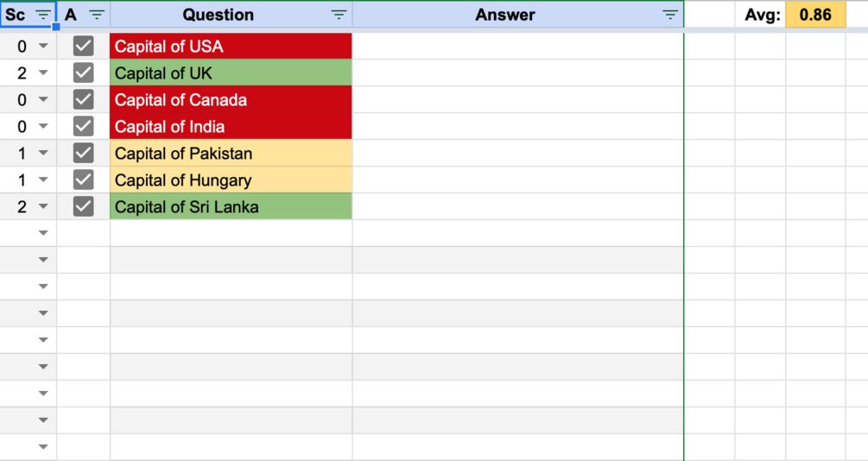868x461 pixels.
Task: Select the green Capital of UK cell
Action: point(231,73)
